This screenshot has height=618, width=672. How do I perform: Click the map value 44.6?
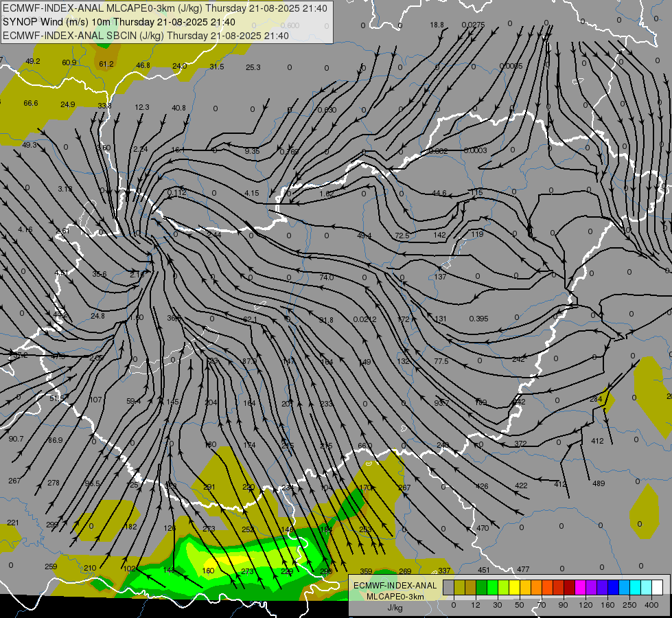click(439, 193)
